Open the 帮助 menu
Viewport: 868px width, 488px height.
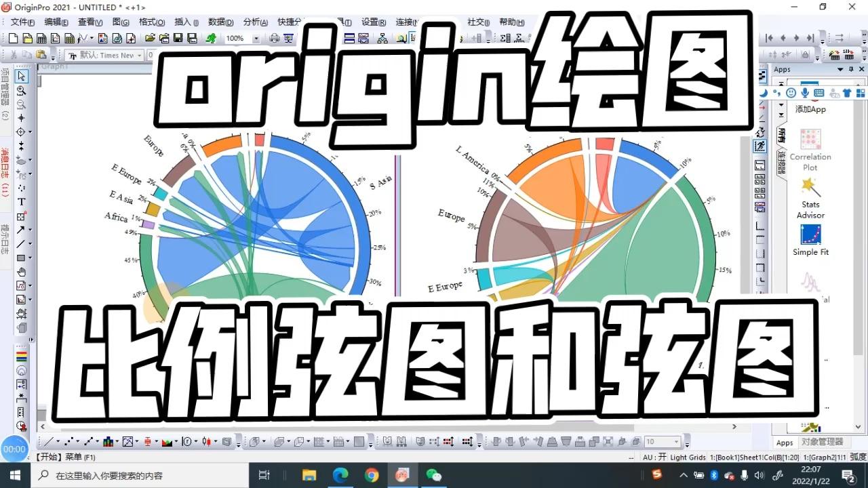(511, 22)
